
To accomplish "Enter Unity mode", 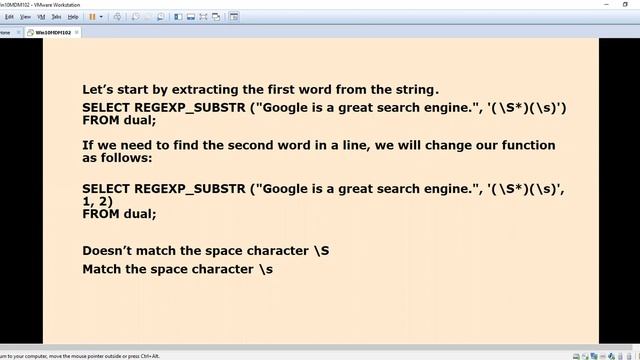I will point(216,17).
